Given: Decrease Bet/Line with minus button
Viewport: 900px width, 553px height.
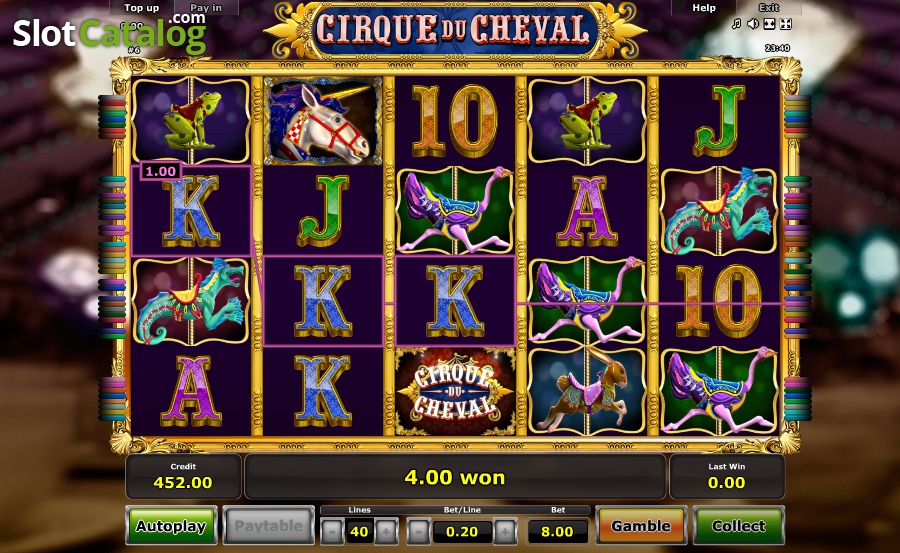Looking at the screenshot, I should [418, 531].
